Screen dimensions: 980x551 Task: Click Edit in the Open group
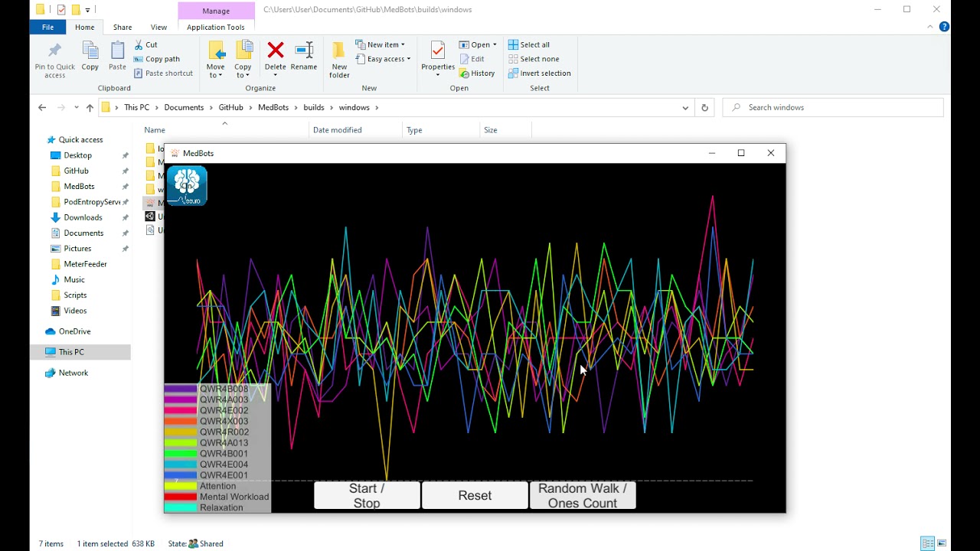click(472, 59)
